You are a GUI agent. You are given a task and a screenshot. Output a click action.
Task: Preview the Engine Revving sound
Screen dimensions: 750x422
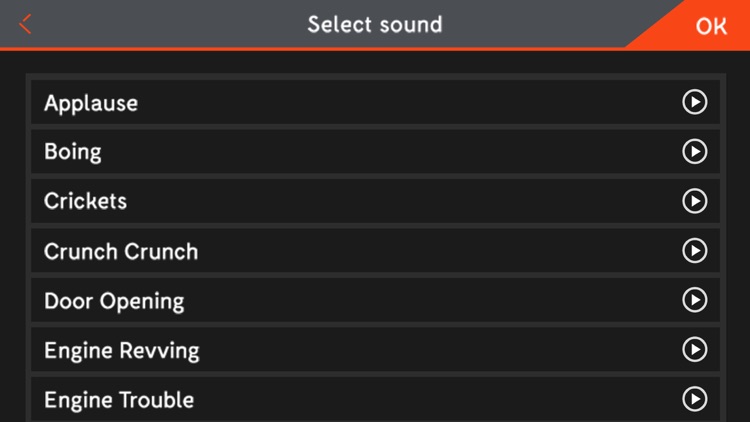695,349
